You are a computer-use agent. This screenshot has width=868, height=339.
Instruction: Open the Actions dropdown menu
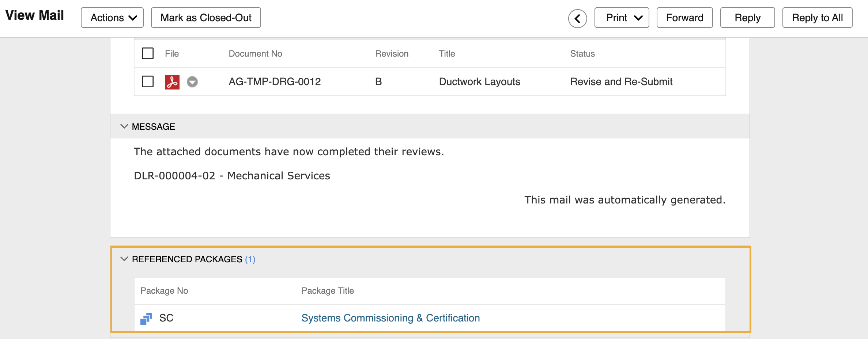[x=112, y=18]
